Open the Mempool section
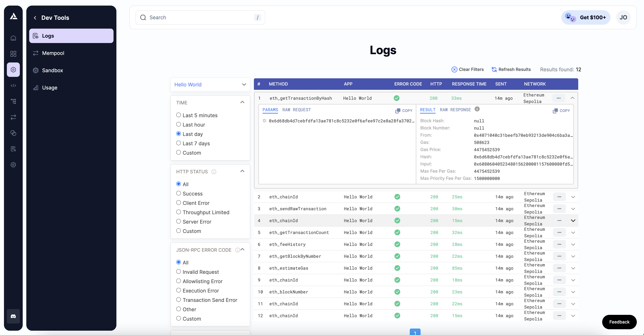644x335 pixels. pyautogui.click(x=53, y=53)
